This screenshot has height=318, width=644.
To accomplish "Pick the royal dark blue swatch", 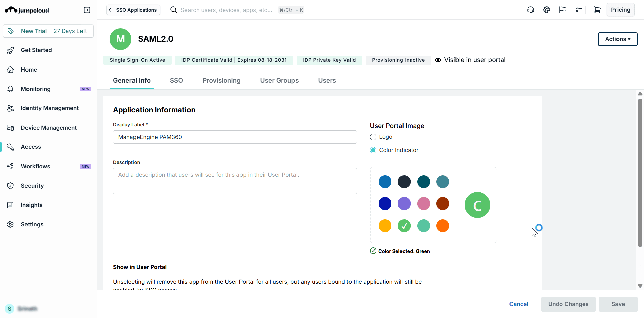I will point(385,203).
